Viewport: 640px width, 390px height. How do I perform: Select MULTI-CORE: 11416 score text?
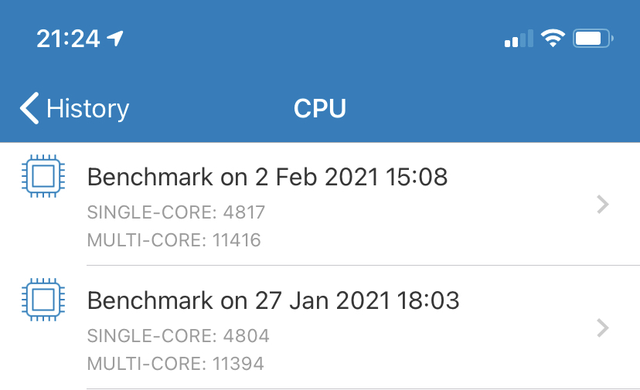pos(174,240)
